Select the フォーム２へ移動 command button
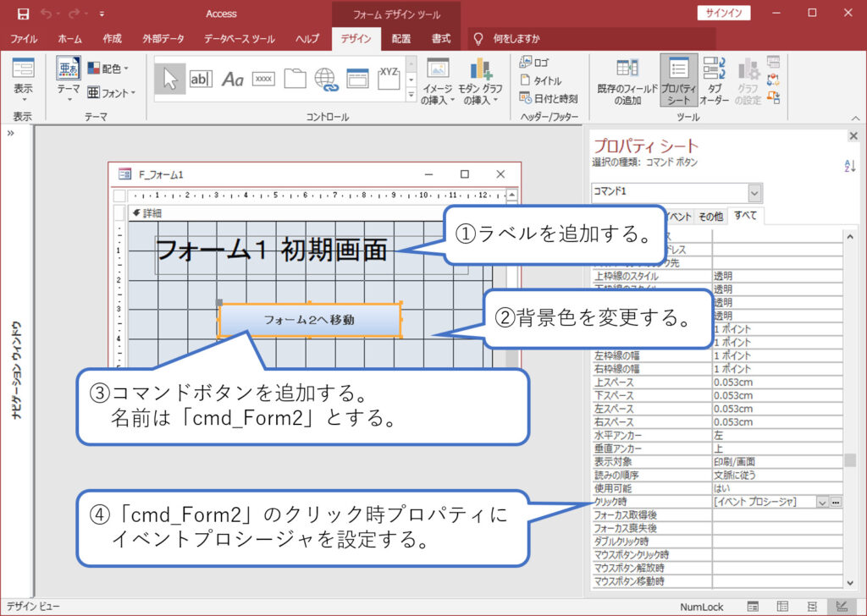867x616 pixels. coord(311,320)
